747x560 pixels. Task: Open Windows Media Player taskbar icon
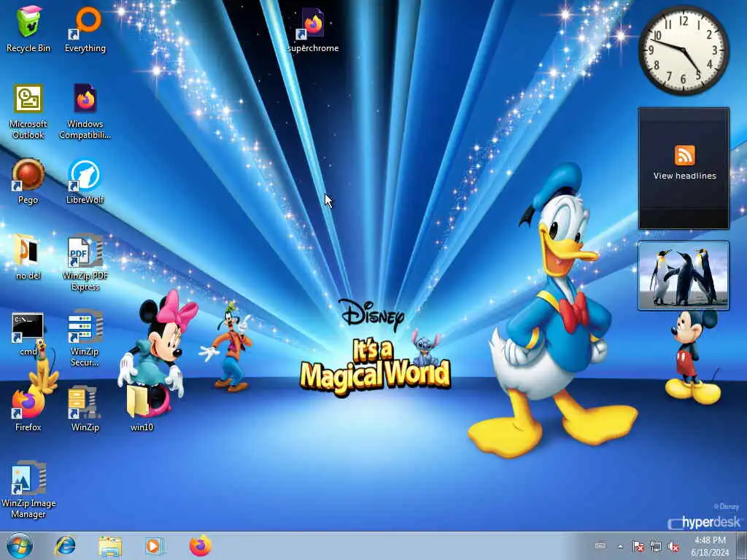click(155, 545)
